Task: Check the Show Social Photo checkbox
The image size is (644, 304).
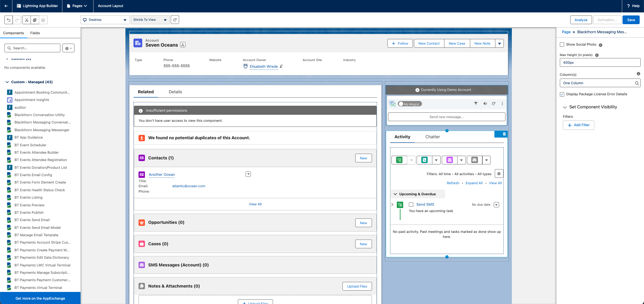Action: pos(562,45)
